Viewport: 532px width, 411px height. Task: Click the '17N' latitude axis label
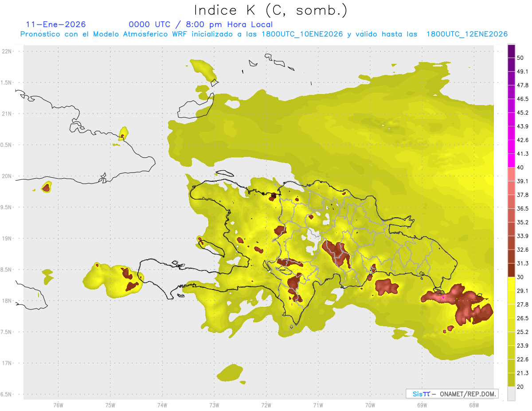pos(7,364)
